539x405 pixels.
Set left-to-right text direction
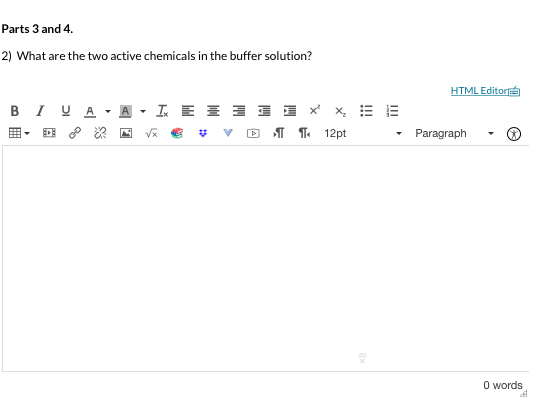tap(278, 133)
